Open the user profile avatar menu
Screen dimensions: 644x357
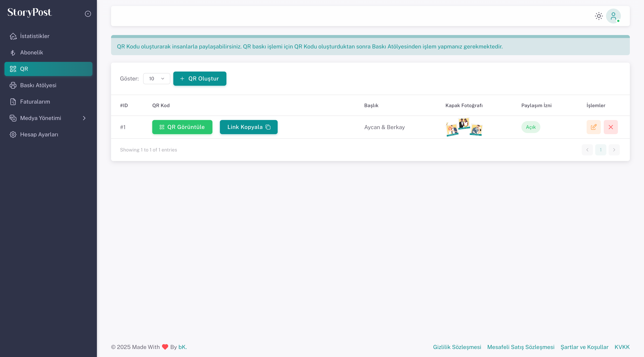point(613,16)
